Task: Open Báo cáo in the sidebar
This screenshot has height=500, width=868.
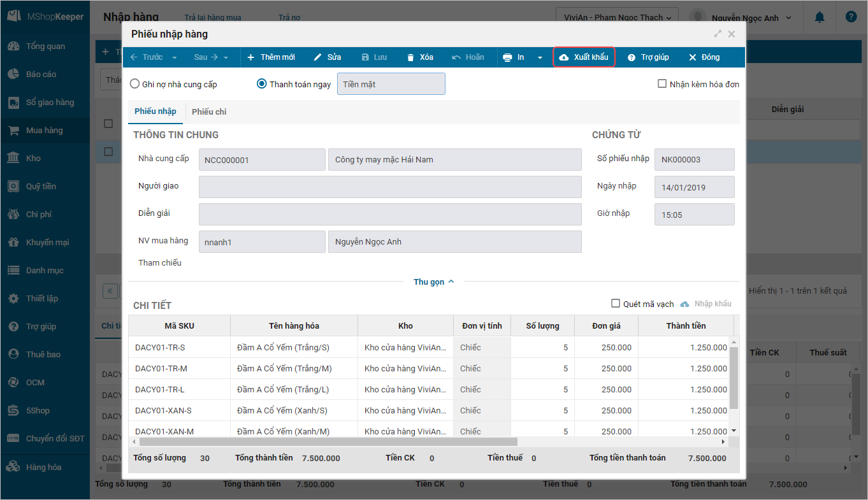Action: coord(41,75)
